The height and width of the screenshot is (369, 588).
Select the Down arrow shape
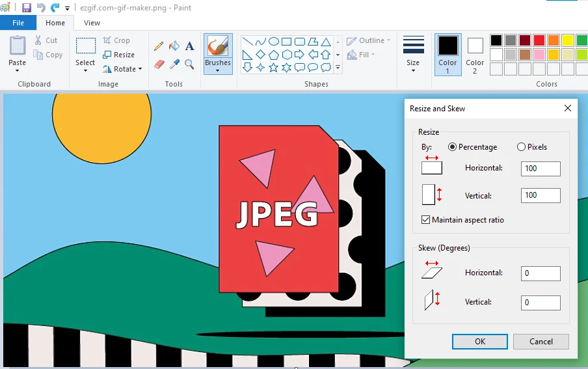(x=247, y=68)
